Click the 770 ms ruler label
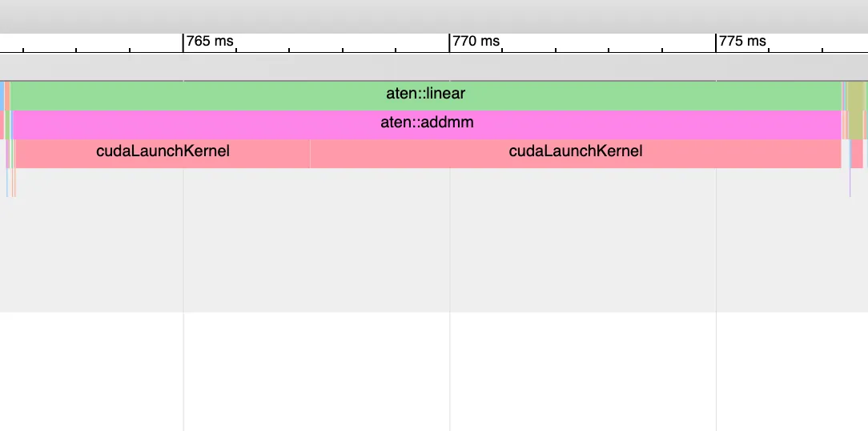 [x=476, y=42]
